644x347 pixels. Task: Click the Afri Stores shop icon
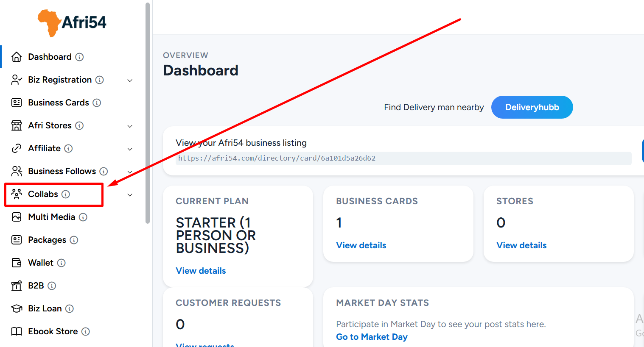tap(17, 125)
